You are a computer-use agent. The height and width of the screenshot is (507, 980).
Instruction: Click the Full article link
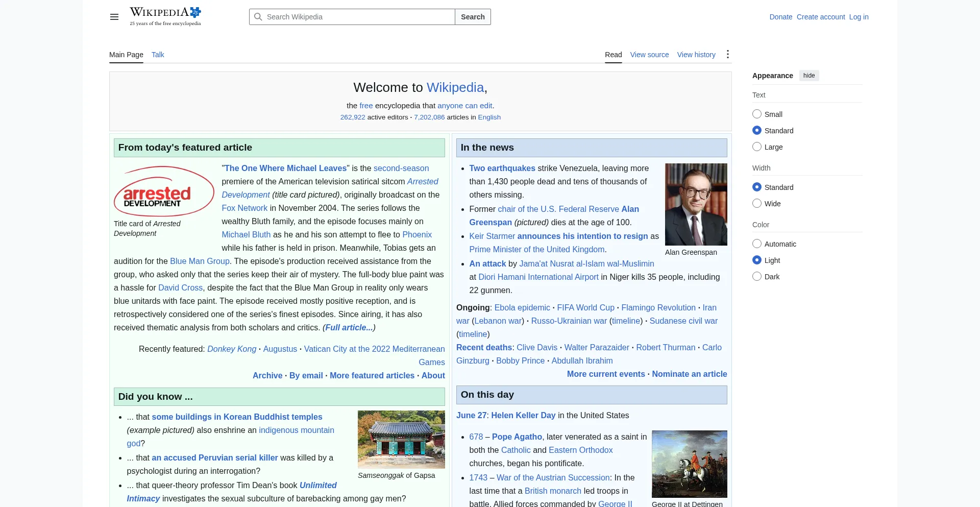tap(349, 327)
